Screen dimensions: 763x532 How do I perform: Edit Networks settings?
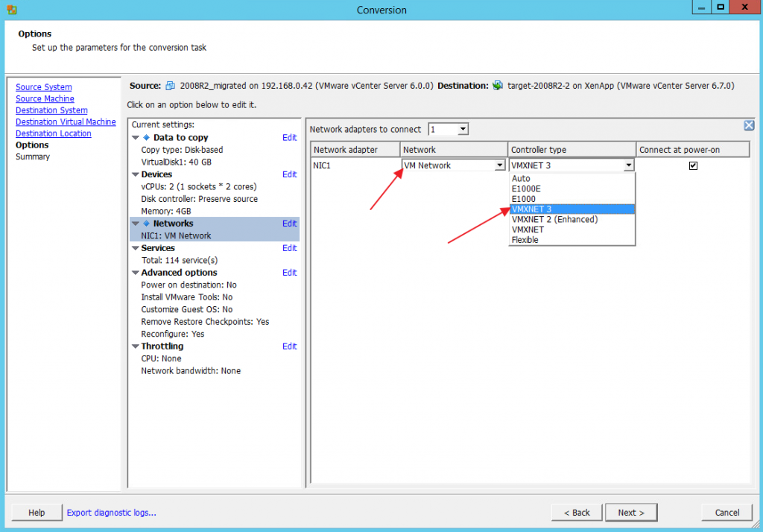pos(290,224)
